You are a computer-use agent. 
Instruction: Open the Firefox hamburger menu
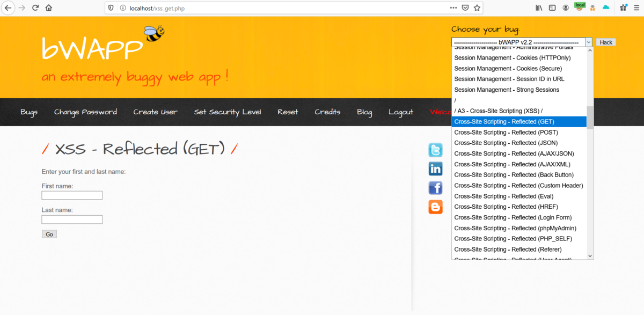coord(636,8)
